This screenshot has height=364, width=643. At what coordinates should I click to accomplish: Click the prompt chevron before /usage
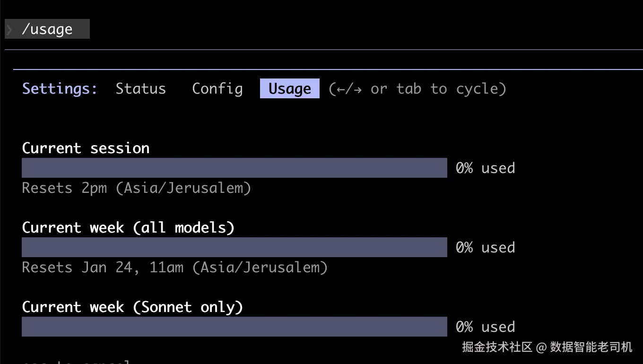(9, 30)
